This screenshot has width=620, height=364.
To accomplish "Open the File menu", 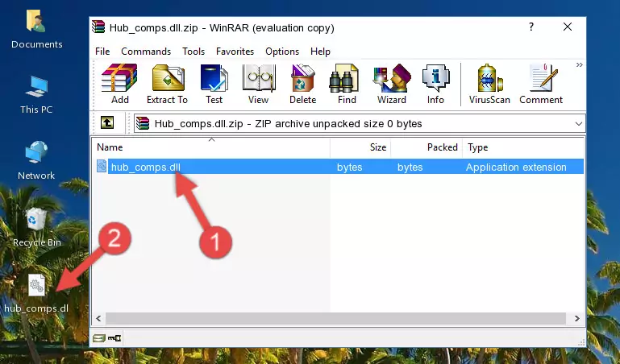I will [102, 52].
